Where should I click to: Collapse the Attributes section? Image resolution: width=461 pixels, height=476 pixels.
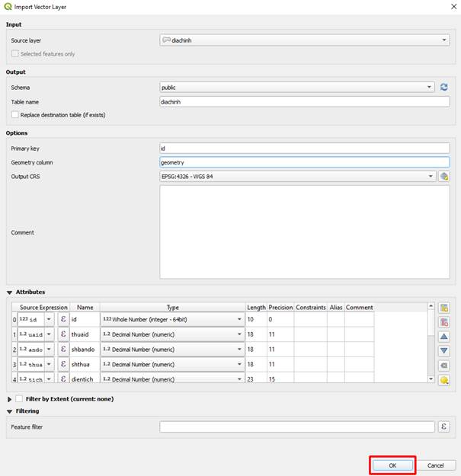pos(10,292)
